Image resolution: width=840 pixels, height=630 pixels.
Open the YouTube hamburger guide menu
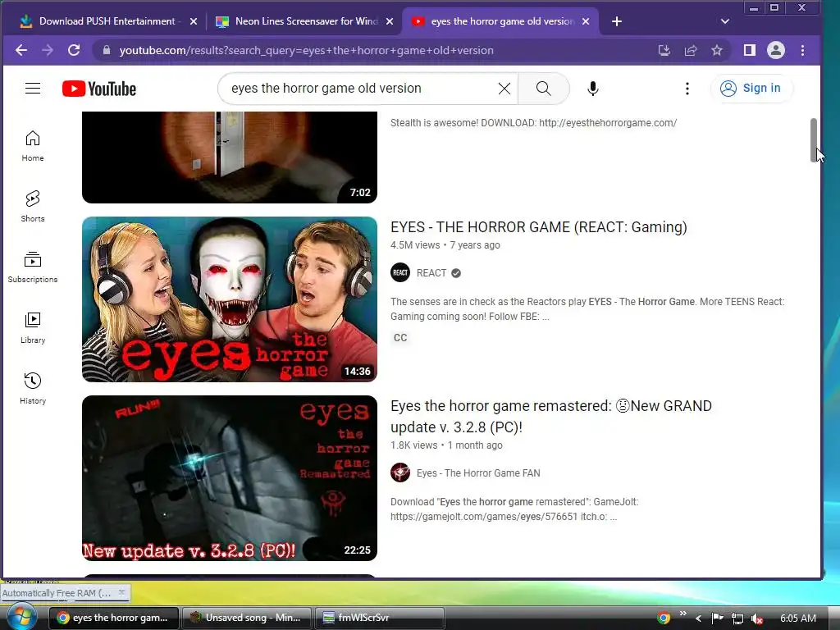33,89
